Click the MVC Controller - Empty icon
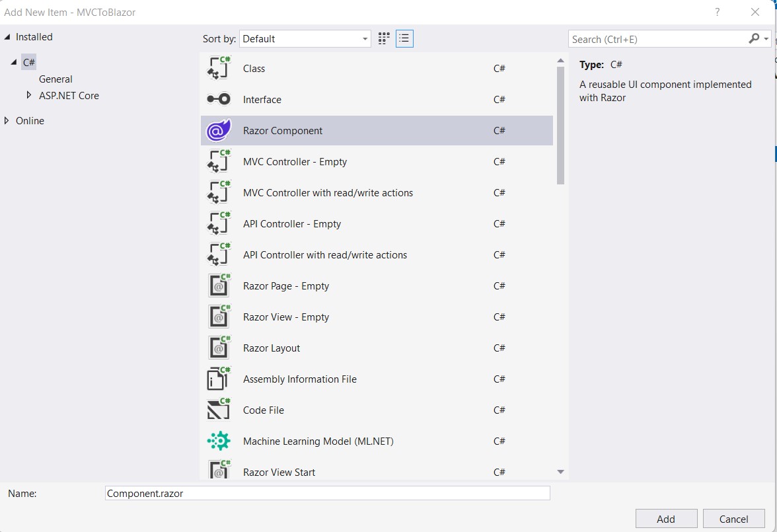 pos(219,161)
